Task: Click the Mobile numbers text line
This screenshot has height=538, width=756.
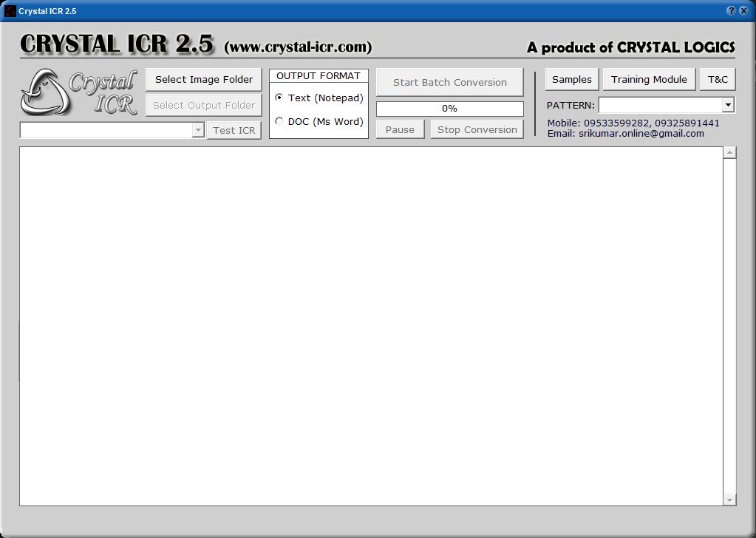Action: [x=633, y=123]
